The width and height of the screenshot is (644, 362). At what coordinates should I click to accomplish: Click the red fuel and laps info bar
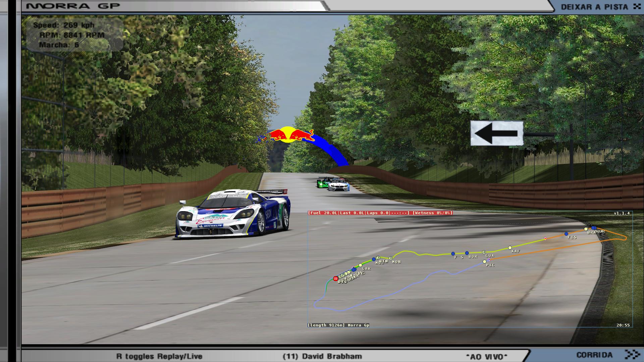tap(380, 213)
